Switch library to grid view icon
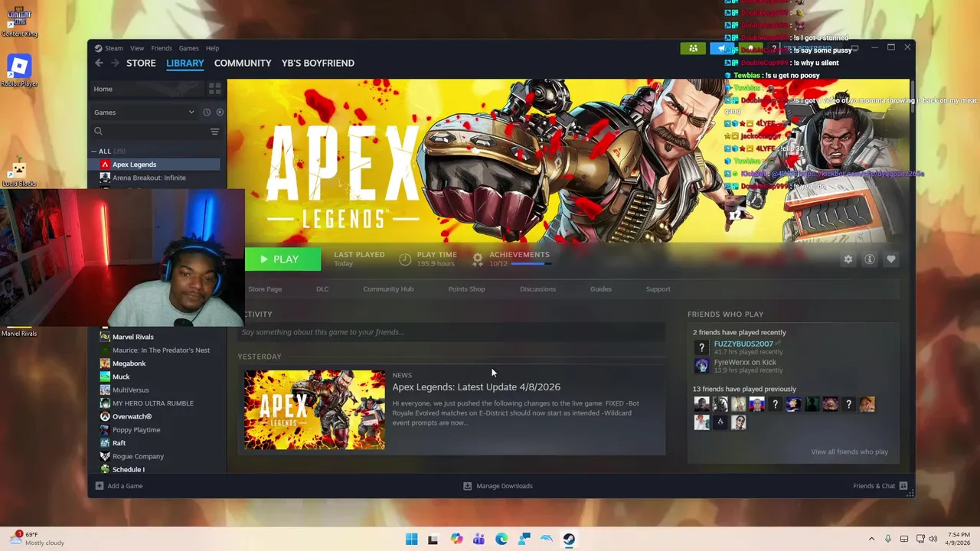 click(x=214, y=89)
